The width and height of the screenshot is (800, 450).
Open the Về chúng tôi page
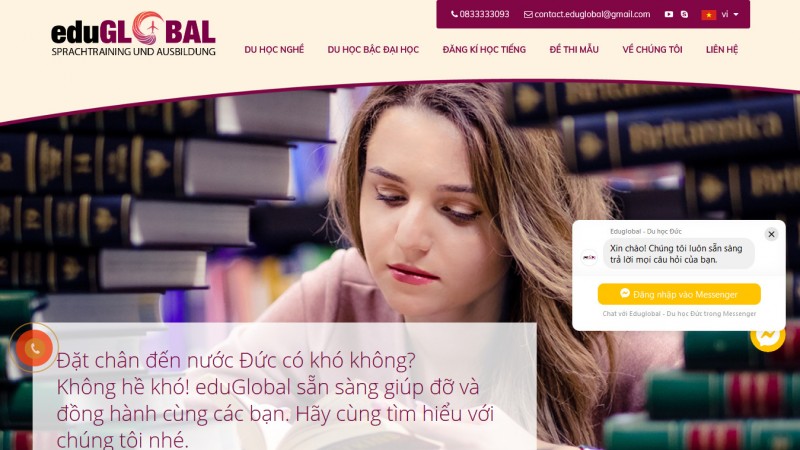tap(652, 49)
